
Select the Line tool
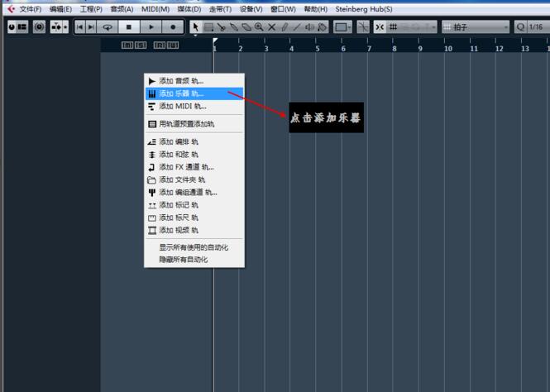[x=297, y=27]
